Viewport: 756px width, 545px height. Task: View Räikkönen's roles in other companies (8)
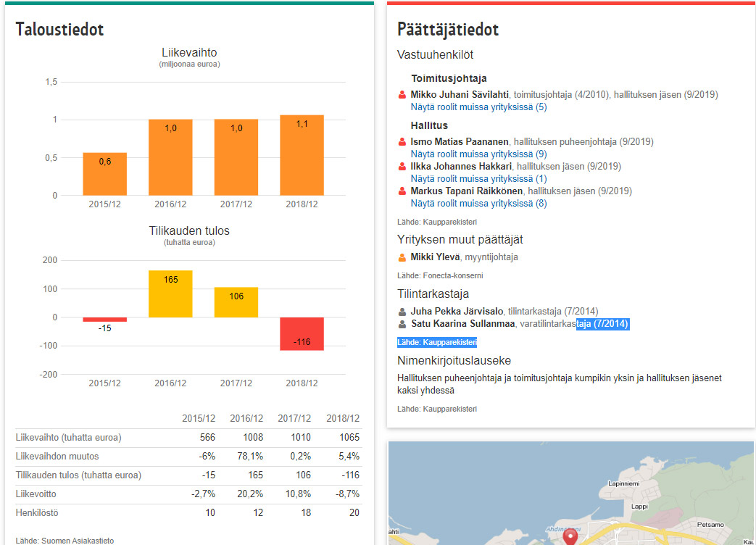[478, 204]
